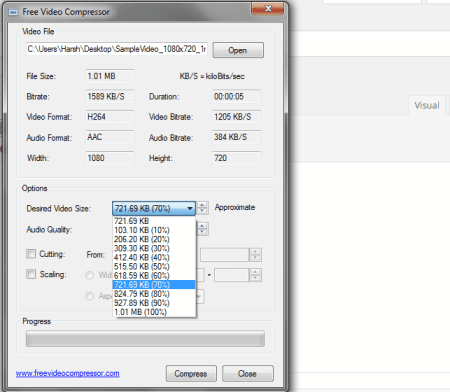
Task: Click the 'Approximate' label
Action: 235,207
